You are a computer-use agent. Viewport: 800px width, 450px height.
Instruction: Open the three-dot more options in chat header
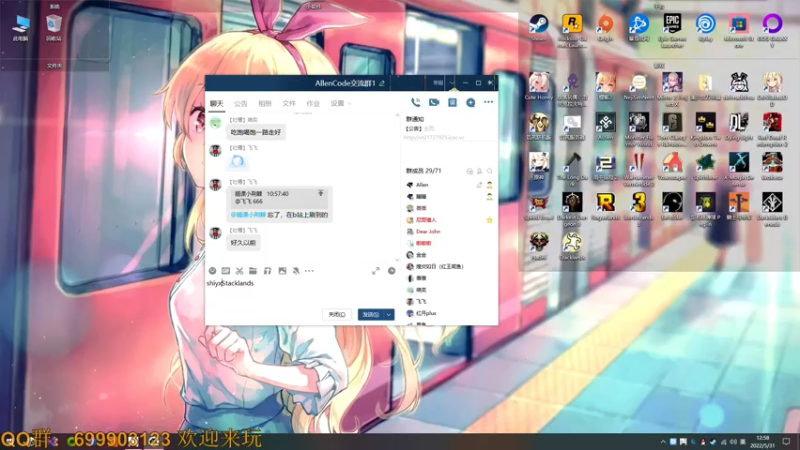[x=488, y=102]
